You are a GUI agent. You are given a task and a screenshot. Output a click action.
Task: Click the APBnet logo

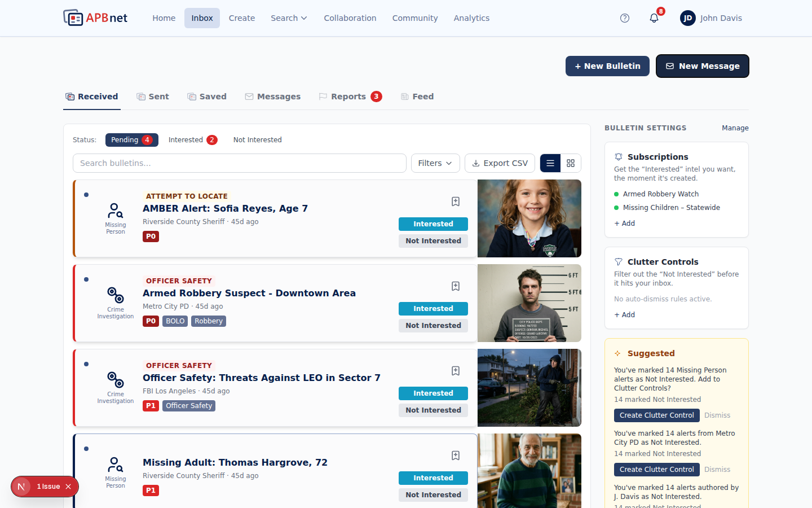[x=95, y=18]
